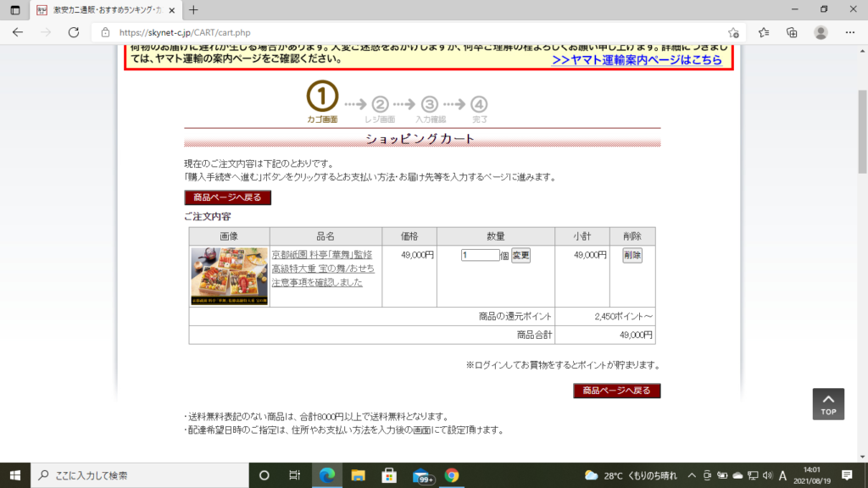Open the weather widget 28°C
Viewport: 868px width, 488px height.
pos(631,475)
